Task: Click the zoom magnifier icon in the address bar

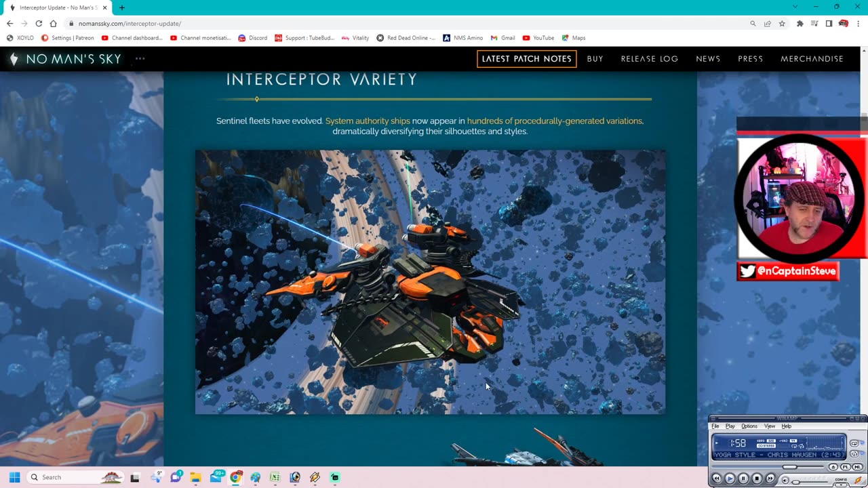Action: point(753,24)
